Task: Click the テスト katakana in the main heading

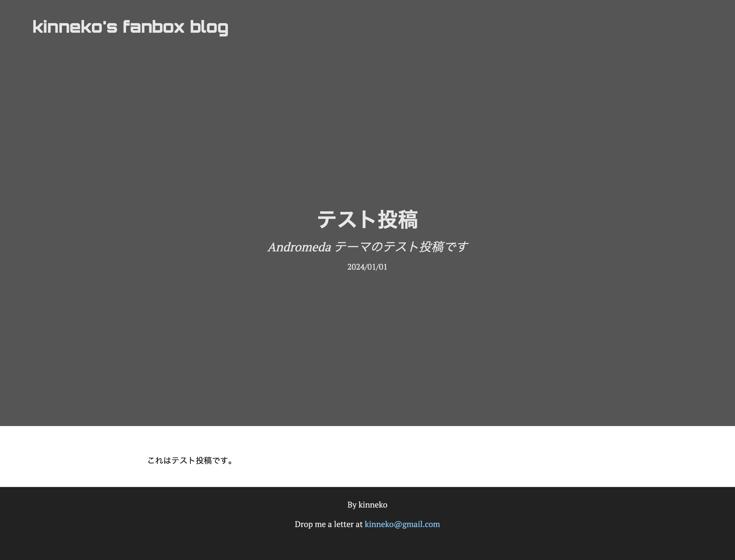Action: (x=347, y=219)
